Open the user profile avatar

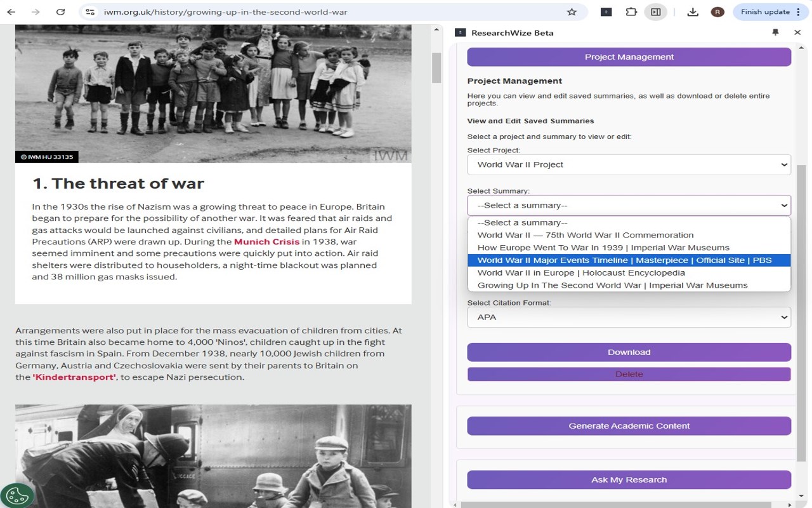[717, 12]
